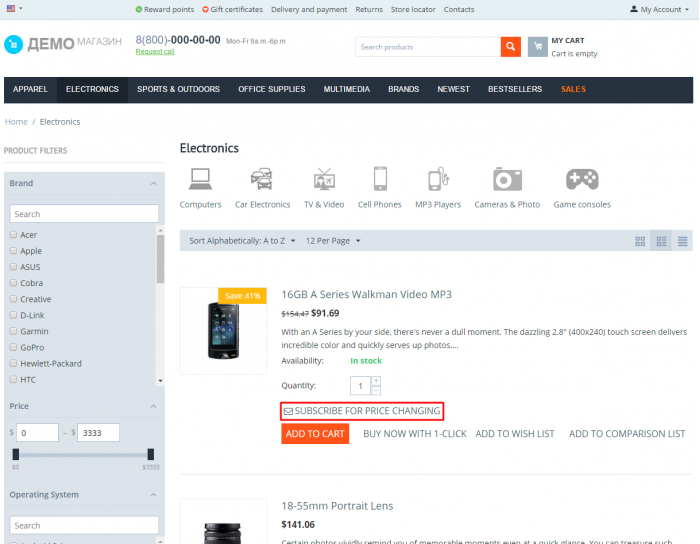The image size is (700, 544).
Task: Tick the Acer brand checkbox
Action: (x=13, y=234)
